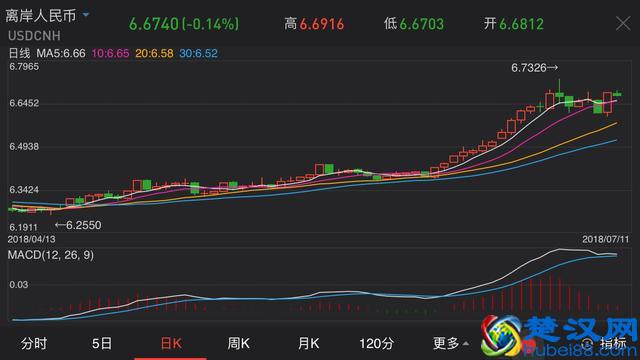Click the end date 2018/07/11
Image resolution: width=640 pixels, height=360 pixels.
tap(606, 239)
